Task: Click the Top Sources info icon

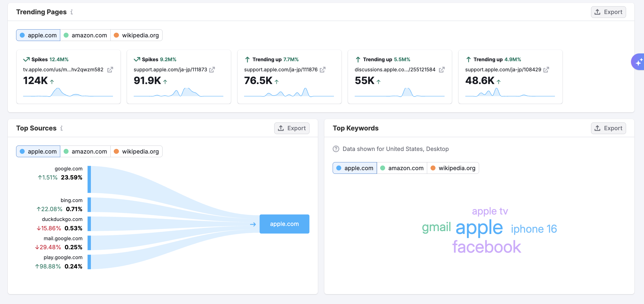Action: [x=62, y=128]
